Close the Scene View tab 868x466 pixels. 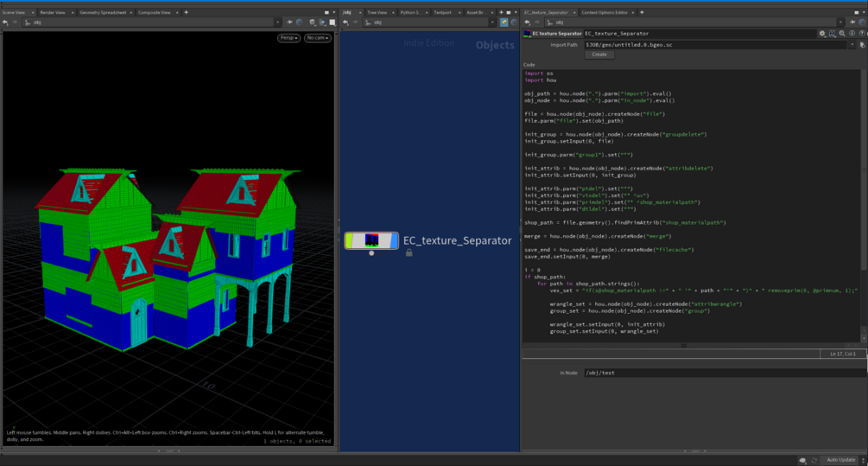(33, 12)
